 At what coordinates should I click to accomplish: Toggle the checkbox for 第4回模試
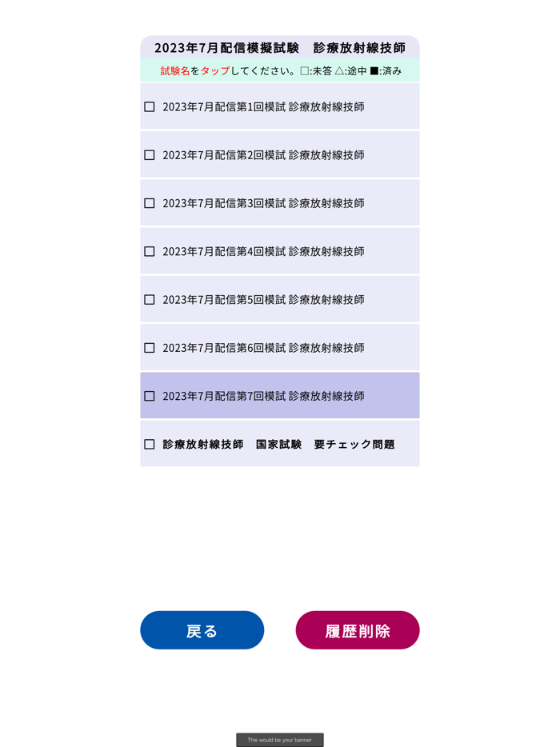click(x=149, y=250)
